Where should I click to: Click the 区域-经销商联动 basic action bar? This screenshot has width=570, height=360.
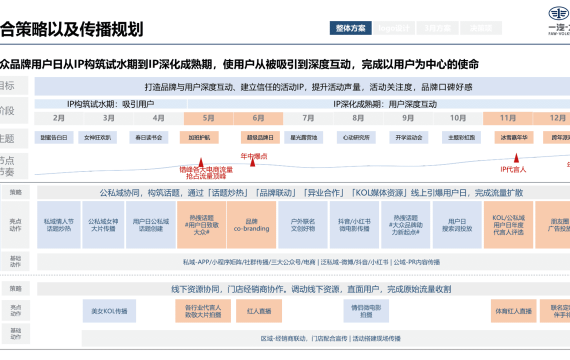(x=326, y=338)
